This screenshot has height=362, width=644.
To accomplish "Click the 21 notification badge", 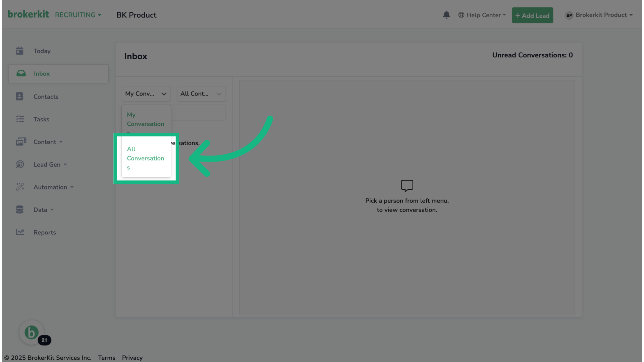I will point(44,340).
